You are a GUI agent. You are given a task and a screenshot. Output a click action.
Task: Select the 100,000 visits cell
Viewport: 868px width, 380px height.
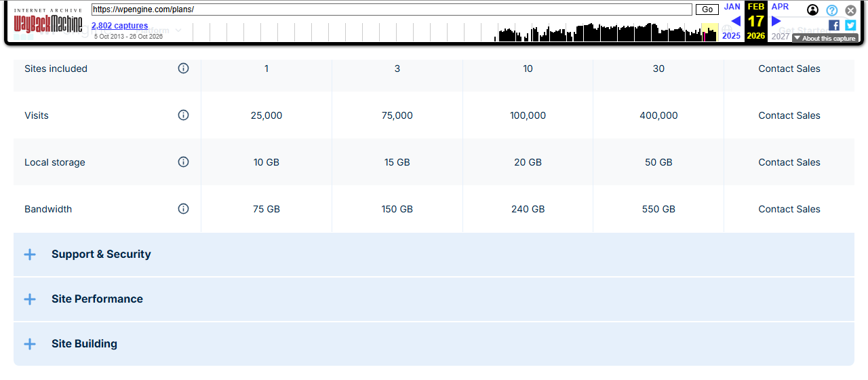(528, 115)
